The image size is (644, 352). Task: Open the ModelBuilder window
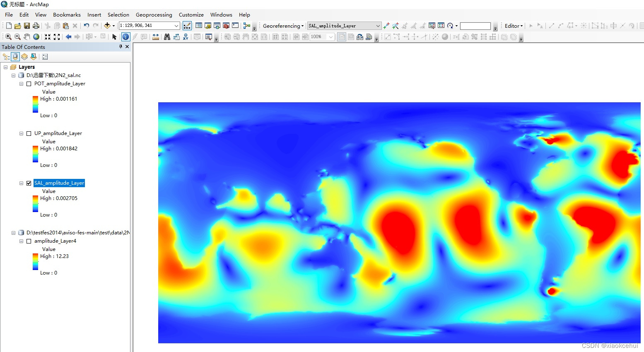tap(247, 26)
